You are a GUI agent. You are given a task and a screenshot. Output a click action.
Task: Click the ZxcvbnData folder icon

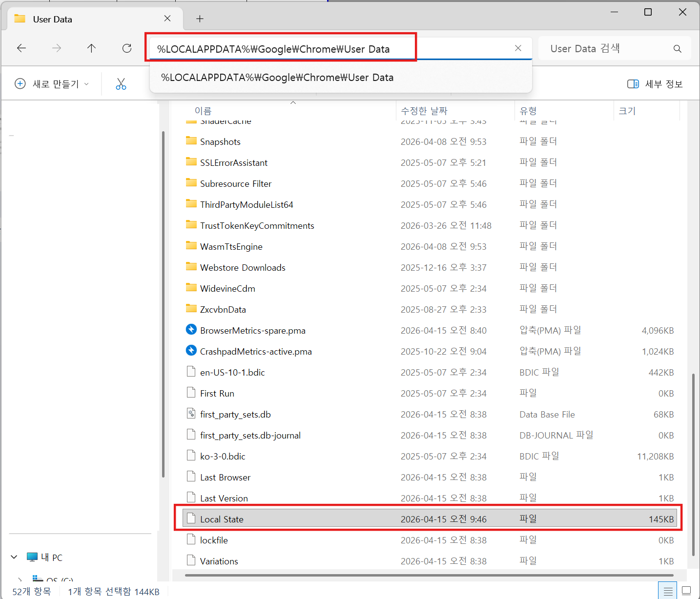(191, 309)
